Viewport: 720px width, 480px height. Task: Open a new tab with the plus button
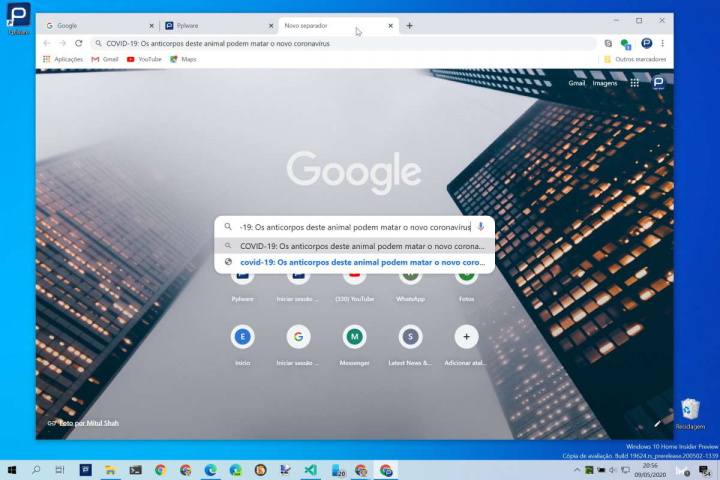410,25
